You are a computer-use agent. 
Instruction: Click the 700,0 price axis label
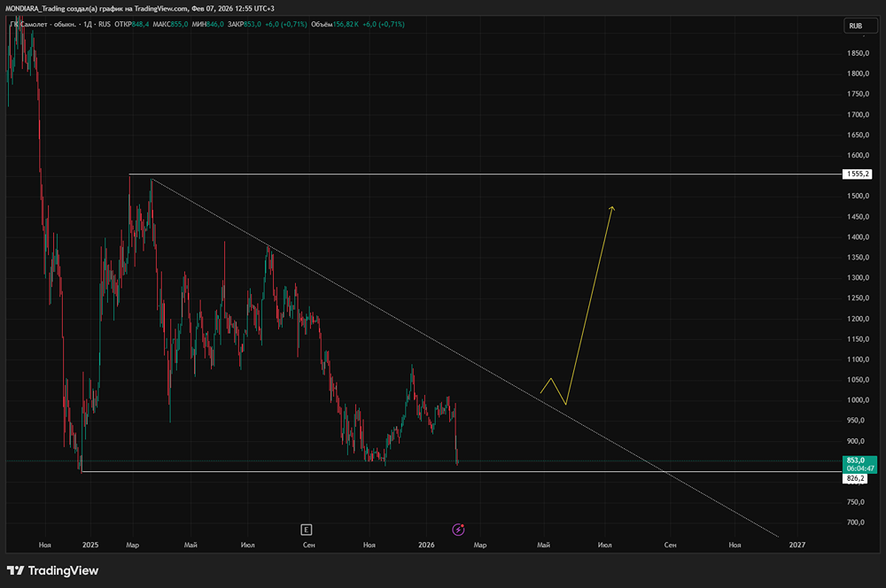pyautogui.click(x=856, y=522)
